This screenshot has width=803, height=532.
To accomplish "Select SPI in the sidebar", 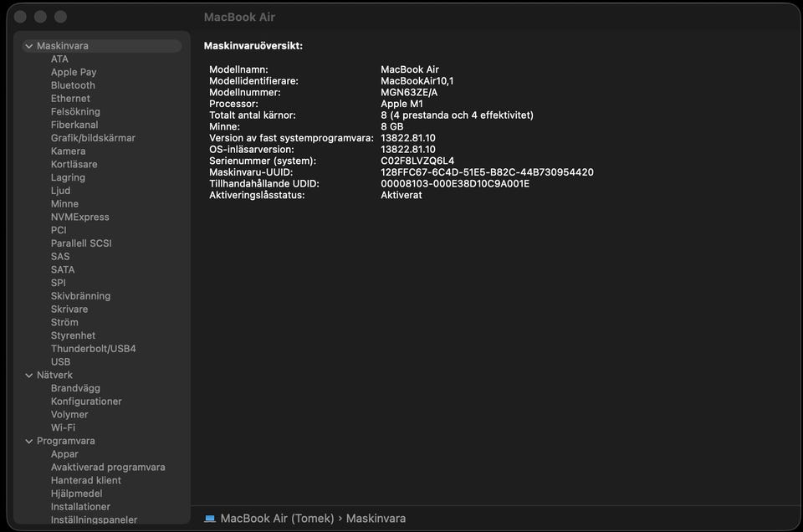I will click(58, 283).
